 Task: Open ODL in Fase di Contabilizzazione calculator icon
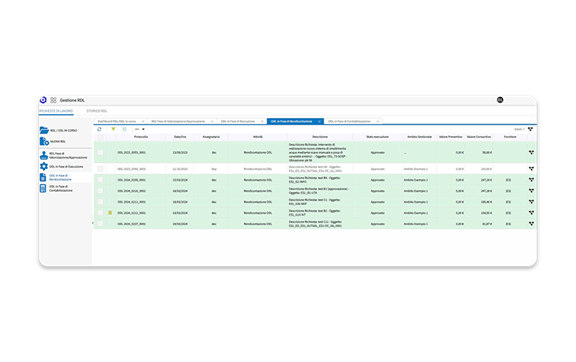[43, 188]
